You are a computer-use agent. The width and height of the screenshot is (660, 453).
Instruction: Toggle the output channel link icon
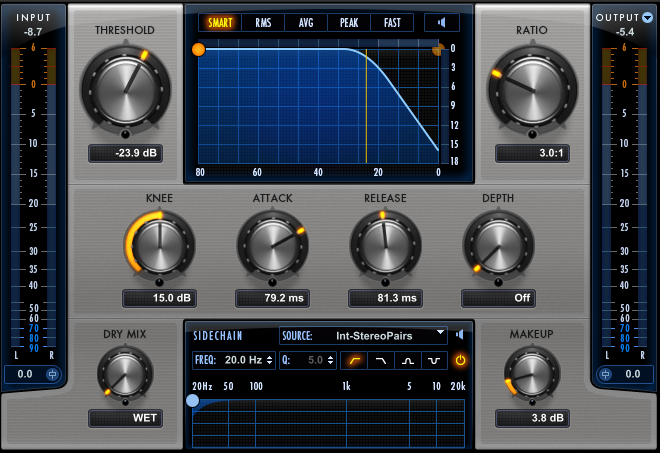[605, 374]
